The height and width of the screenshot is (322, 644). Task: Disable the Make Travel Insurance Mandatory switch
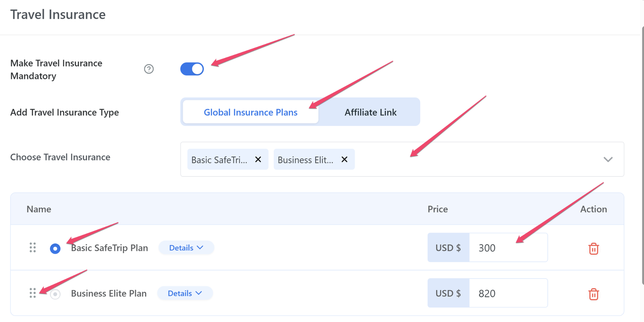pos(192,69)
